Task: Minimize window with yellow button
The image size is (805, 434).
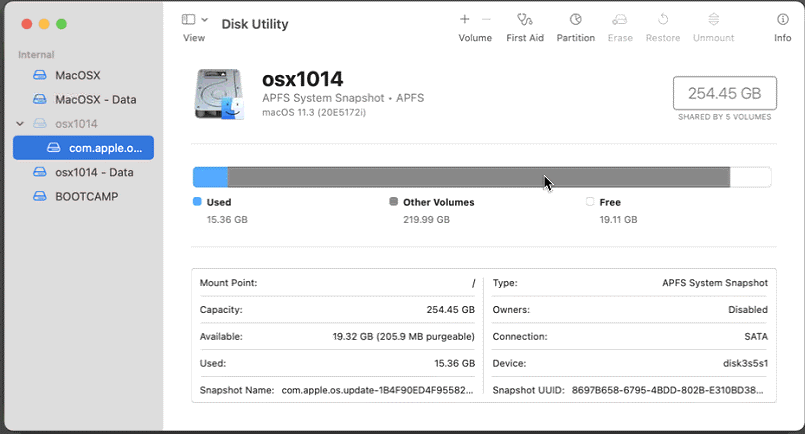Action: pos(44,24)
